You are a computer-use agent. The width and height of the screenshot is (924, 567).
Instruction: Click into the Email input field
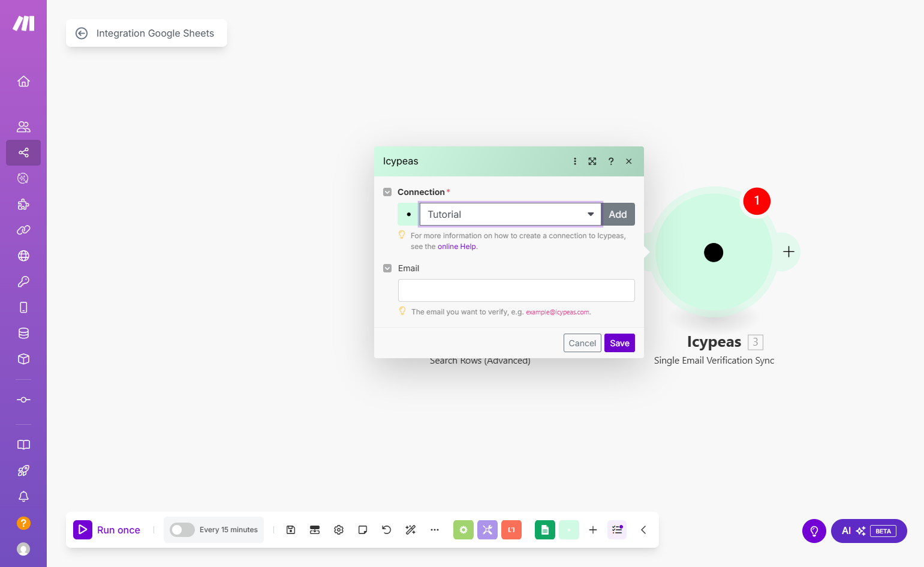pos(516,290)
